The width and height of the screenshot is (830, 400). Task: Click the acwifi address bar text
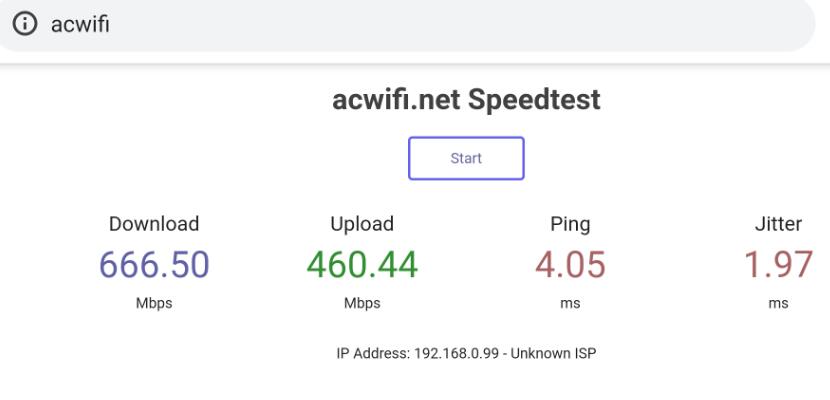coord(80,24)
